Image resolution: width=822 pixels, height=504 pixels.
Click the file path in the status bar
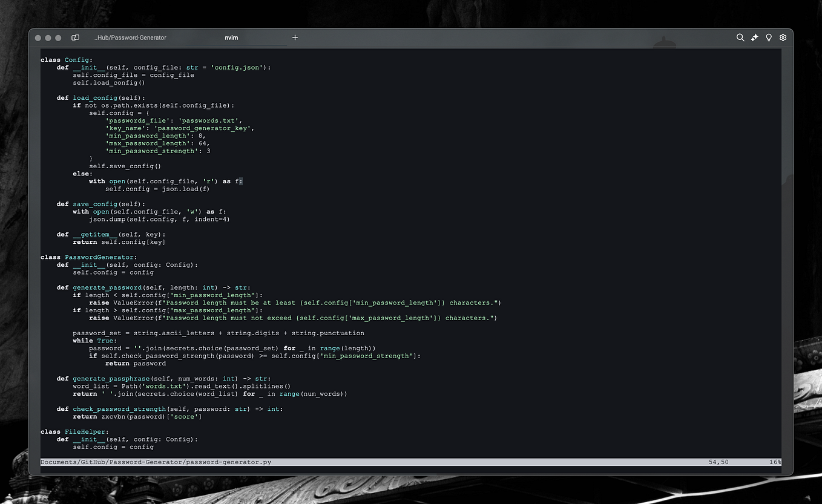pos(155,462)
